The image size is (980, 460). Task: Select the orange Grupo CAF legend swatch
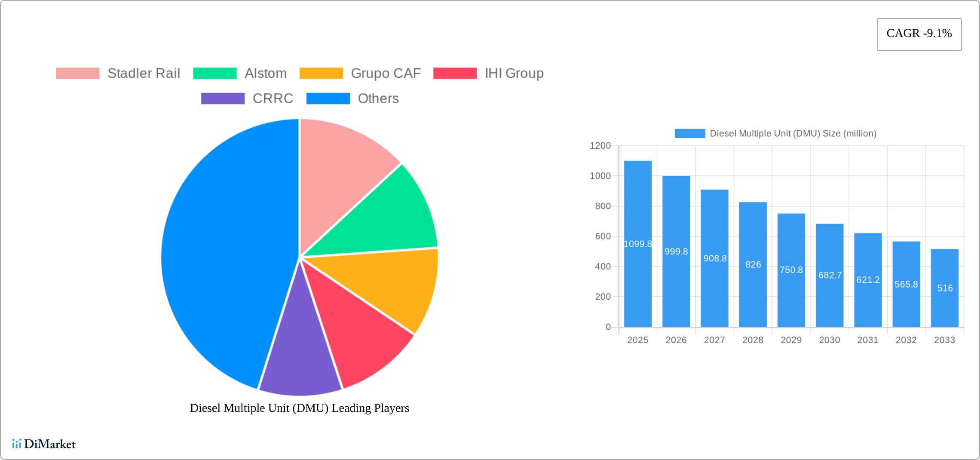pyautogui.click(x=321, y=73)
